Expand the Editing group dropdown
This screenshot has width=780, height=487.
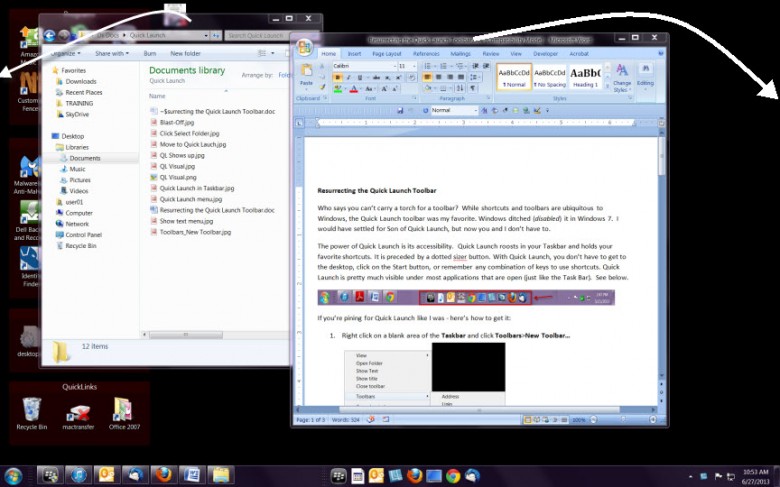click(x=645, y=77)
